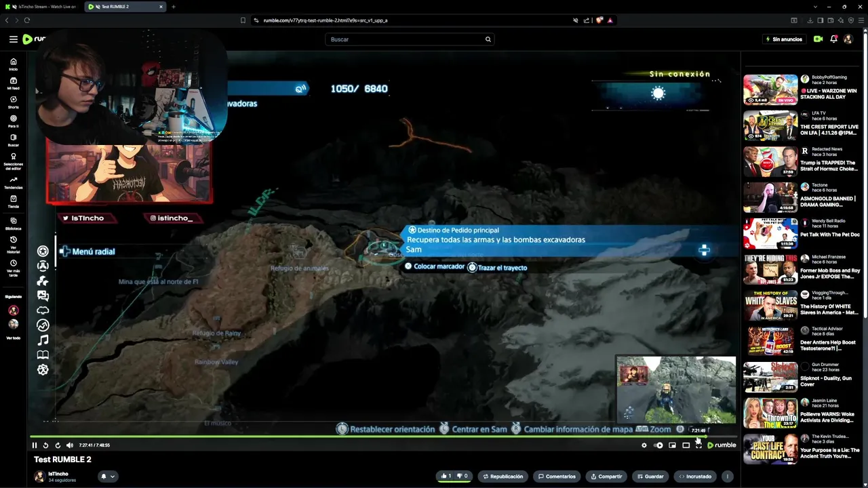Open Tendencias in the sidebar
Viewport: 868px width, 488px height.
(x=13, y=183)
